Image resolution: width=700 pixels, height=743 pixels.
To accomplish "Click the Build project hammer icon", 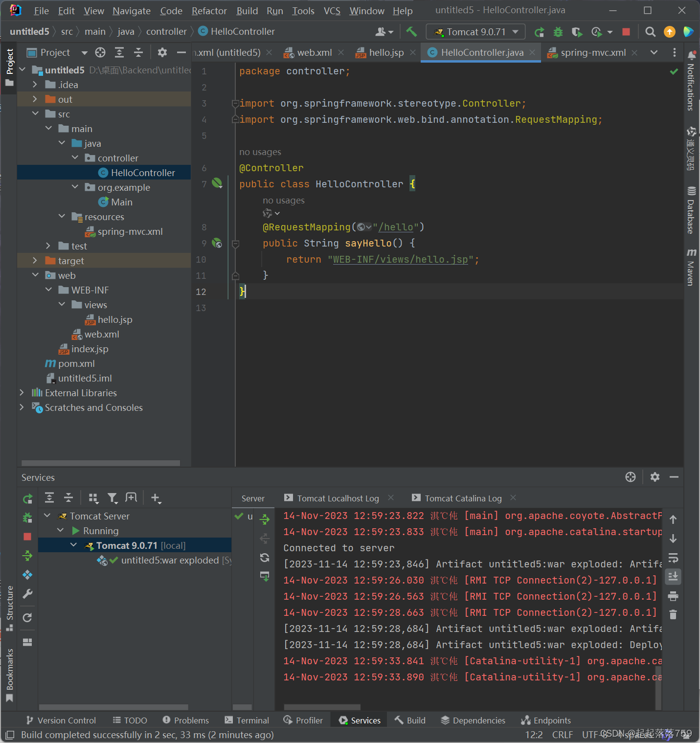I will (x=411, y=32).
